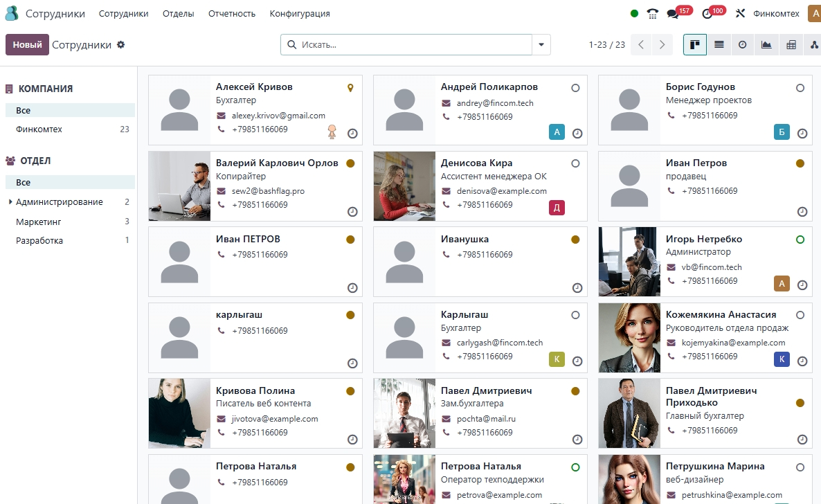Select the kanban view toggle
The width and height of the screenshot is (821, 504).
695,44
